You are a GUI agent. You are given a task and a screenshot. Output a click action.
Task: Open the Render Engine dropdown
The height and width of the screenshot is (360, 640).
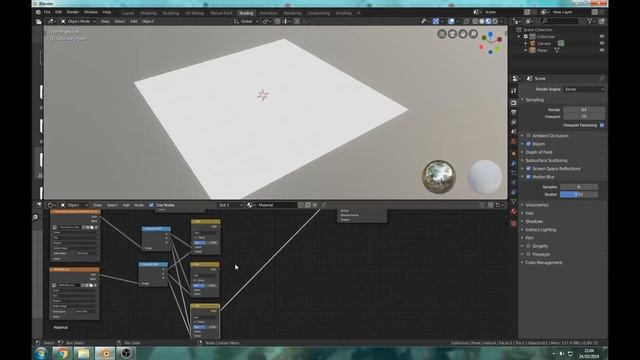coord(584,89)
